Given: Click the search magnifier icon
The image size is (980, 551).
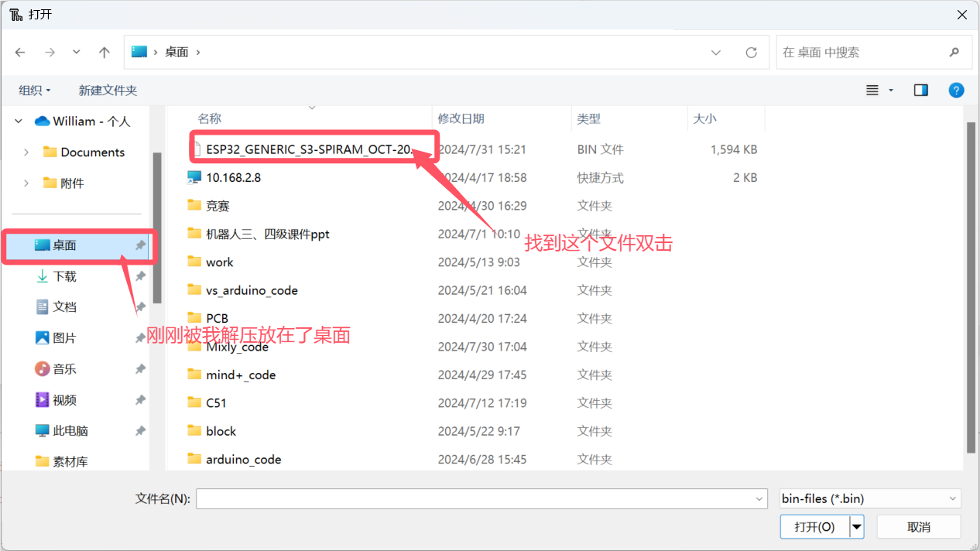Looking at the screenshot, I should 954,52.
